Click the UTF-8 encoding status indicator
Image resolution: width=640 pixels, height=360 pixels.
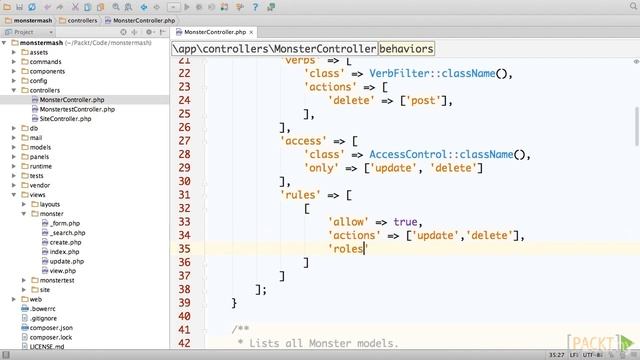click(593, 355)
